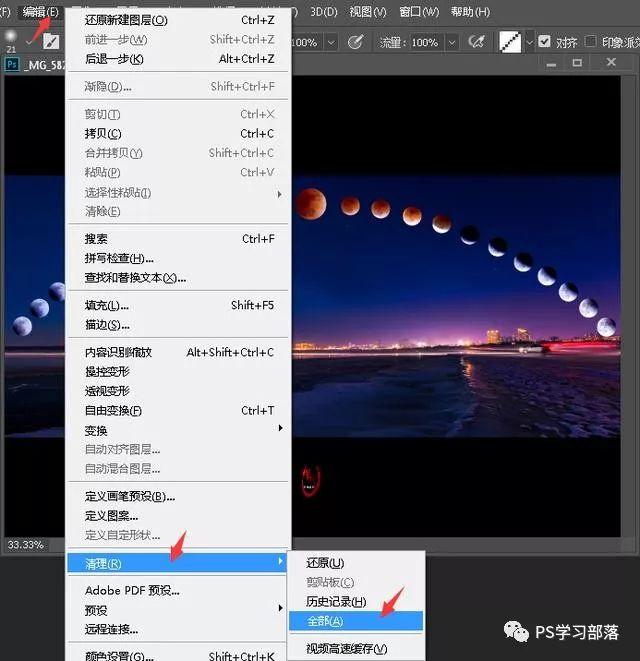The image size is (640, 661).
Task: Click the brush preset icon with 21
Action: 11,40
